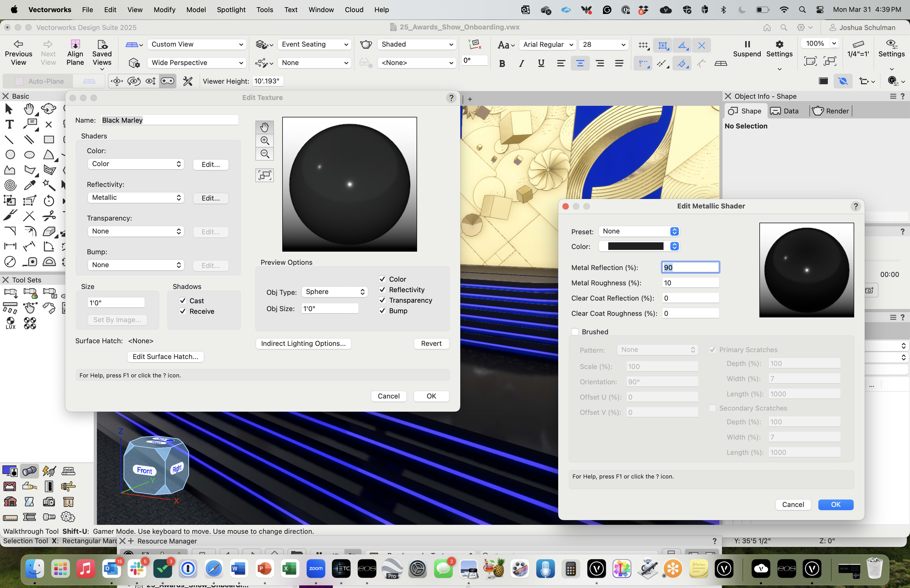Select the Pan hand tool in Basic palette
Viewport: 910px width, 588px height.
[29, 109]
